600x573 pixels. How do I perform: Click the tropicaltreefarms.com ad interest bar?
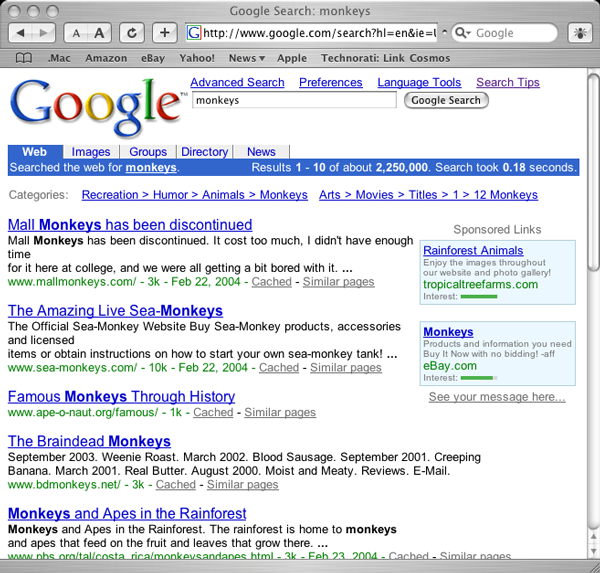click(479, 297)
